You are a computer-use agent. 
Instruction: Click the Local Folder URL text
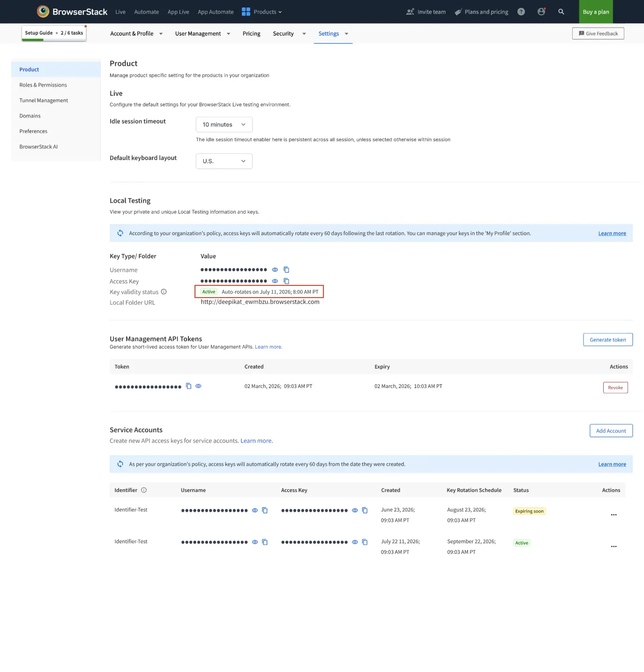pyautogui.click(x=260, y=302)
